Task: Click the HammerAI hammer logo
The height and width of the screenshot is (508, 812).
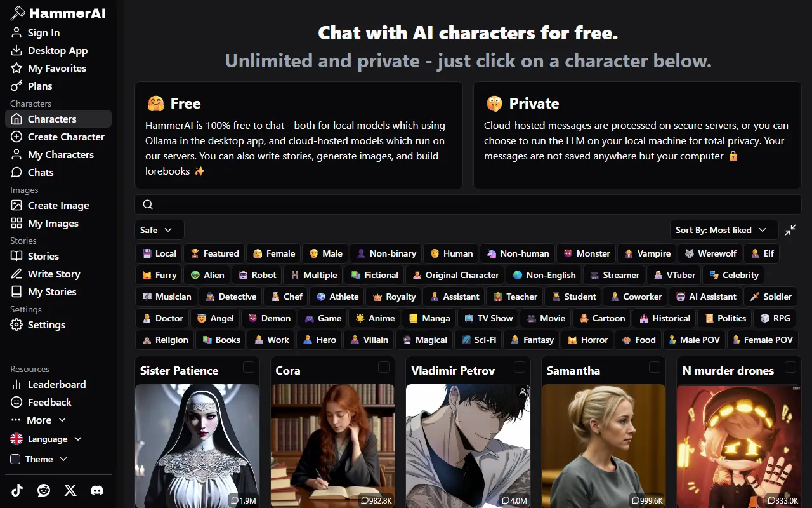Action: [x=18, y=13]
